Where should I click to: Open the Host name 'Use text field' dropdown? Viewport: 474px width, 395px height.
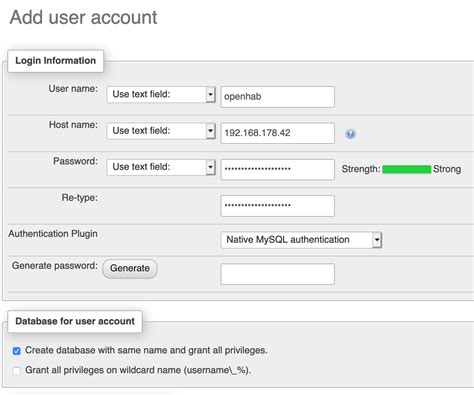click(x=161, y=131)
